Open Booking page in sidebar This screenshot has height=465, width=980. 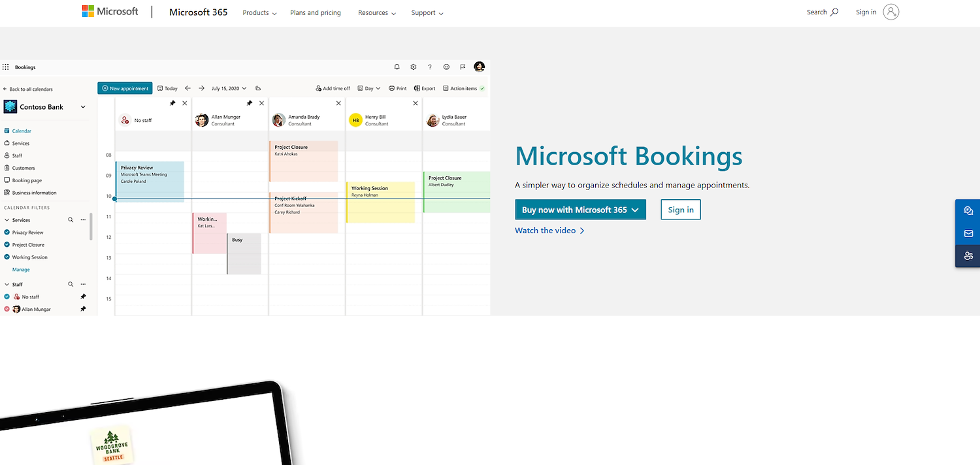(x=23, y=180)
